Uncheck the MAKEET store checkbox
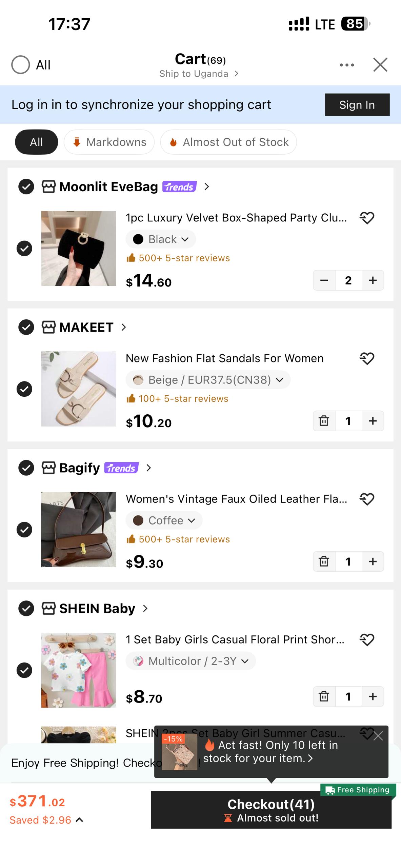The height and width of the screenshot is (868, 401). pos(26,327)
